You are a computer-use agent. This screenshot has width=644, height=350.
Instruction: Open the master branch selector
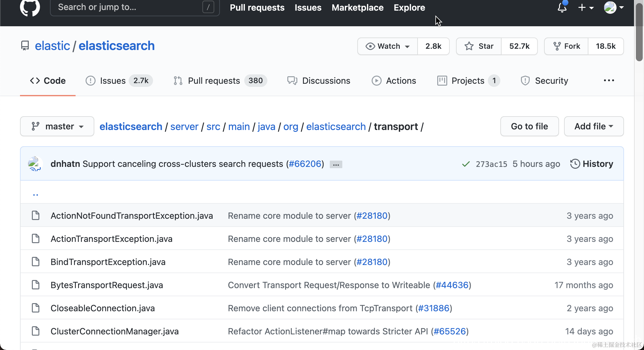(57, 126)
